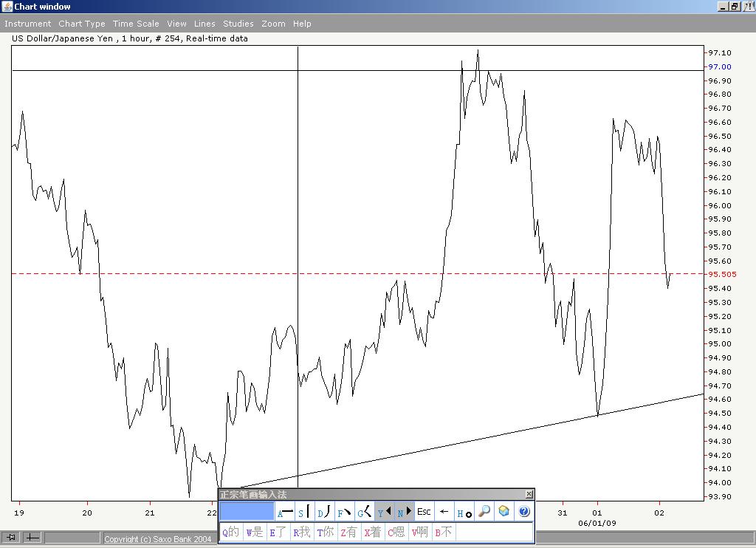Open the Time Scale menu
Image resolution: width=756 pixels, height=548 pixels.
pyautogui.click(x=136, y=24)
